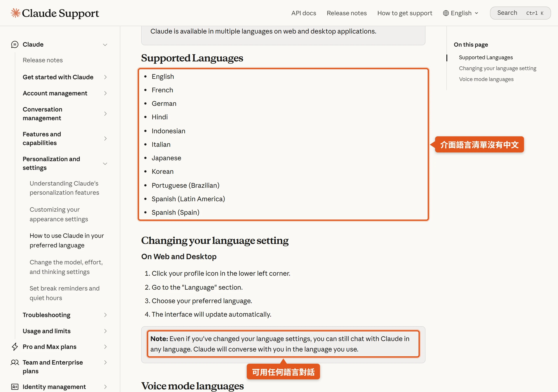Expand Pro and Max plans
558x392 pixels.
point(105,346)
